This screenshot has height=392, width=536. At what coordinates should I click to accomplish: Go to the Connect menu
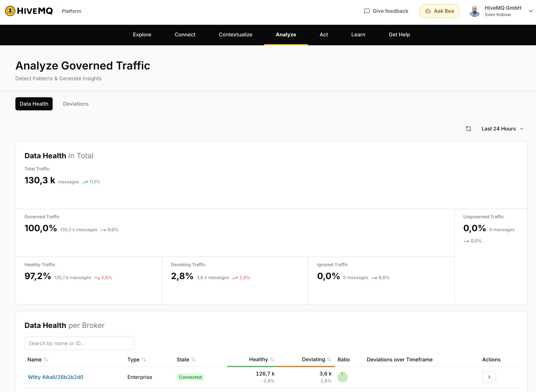[x=185, y=35]
